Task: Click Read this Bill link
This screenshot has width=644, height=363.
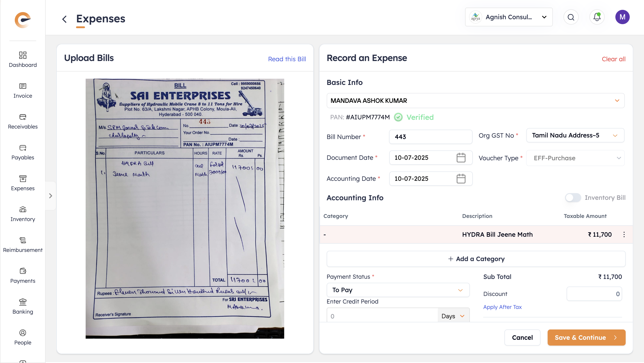Action: click(x=287, y=59)
